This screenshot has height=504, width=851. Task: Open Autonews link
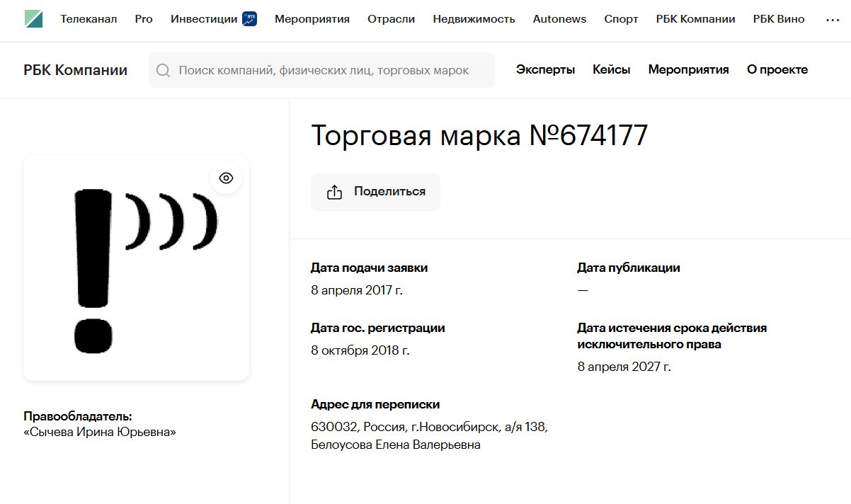pos(559,19)
